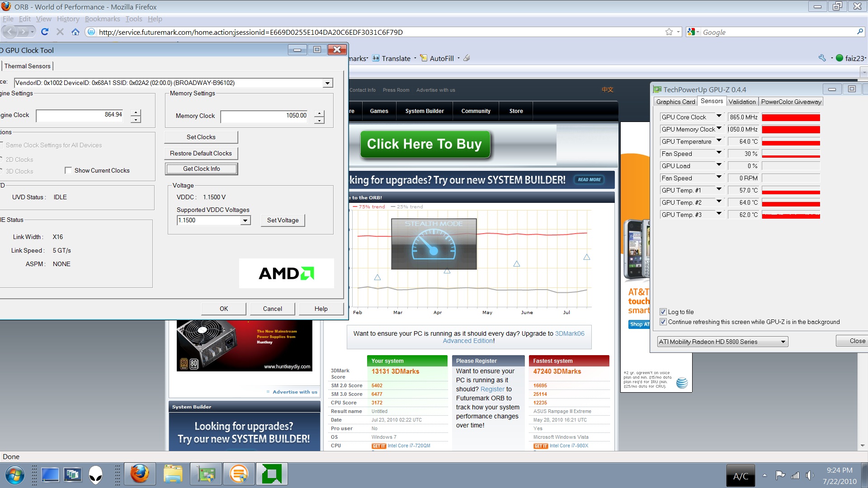Open Supported VDDC Voltages dropdown

point(245,221)
